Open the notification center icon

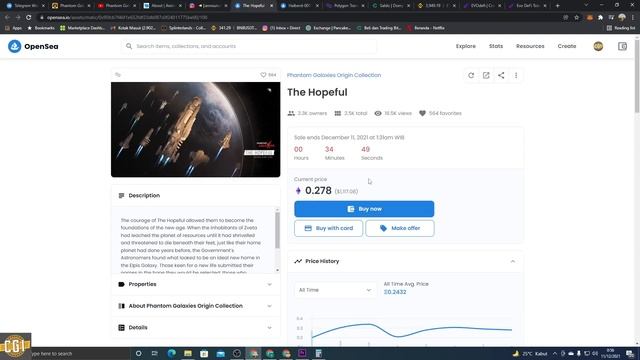[x=630, y=353]
